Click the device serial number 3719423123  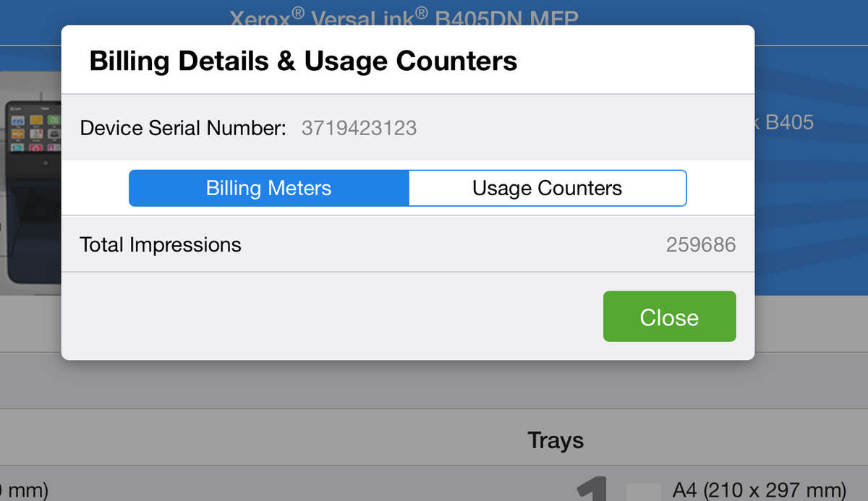(x=359, y=129)
